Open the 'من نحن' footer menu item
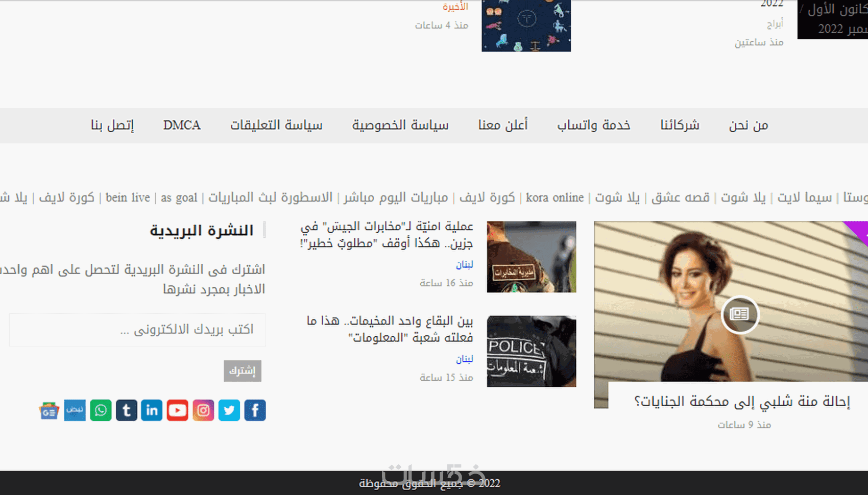Viewport: 868px width, 495px height. (x=749, y=126)
